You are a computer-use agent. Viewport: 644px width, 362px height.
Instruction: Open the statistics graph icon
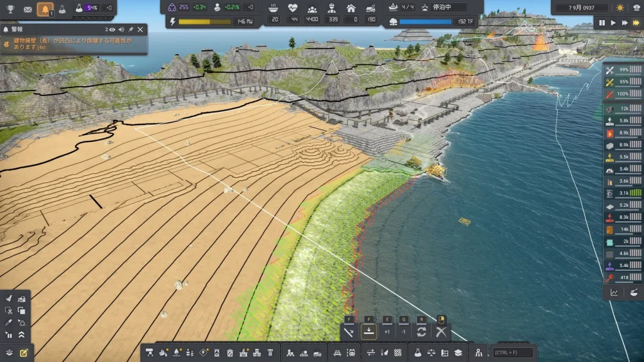pos(614,292)
